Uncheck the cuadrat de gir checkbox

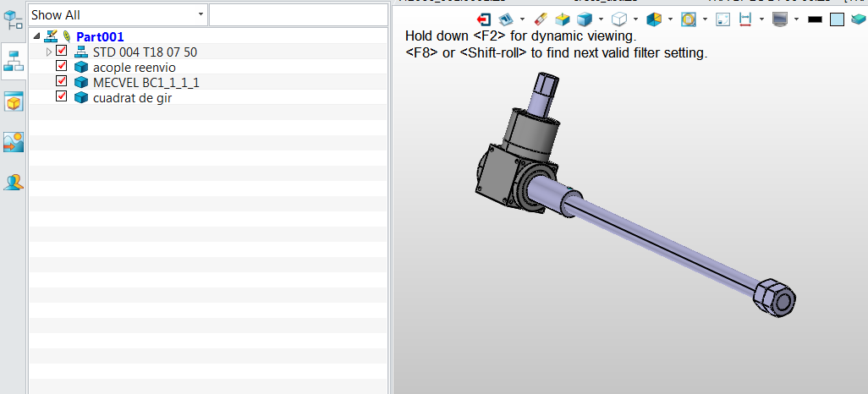coord(62,96)
